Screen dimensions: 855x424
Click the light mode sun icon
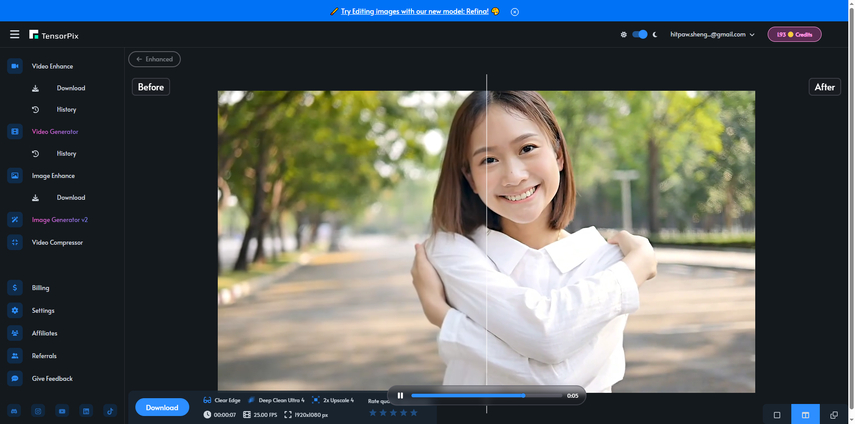pos(624,34)
